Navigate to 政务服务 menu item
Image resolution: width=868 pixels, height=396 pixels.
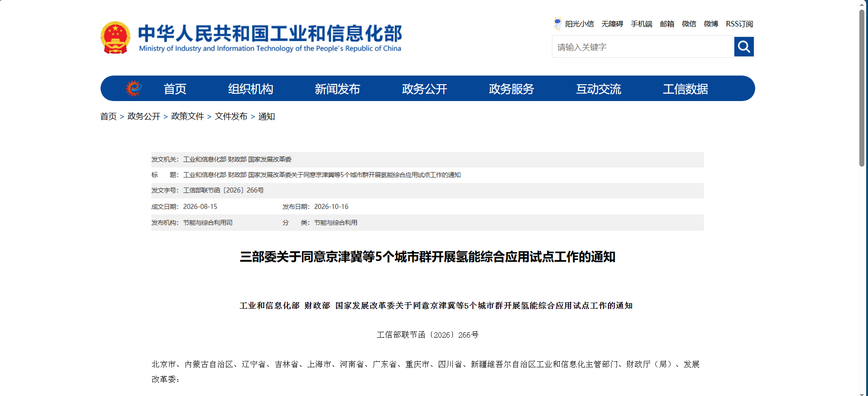(512, 89)
